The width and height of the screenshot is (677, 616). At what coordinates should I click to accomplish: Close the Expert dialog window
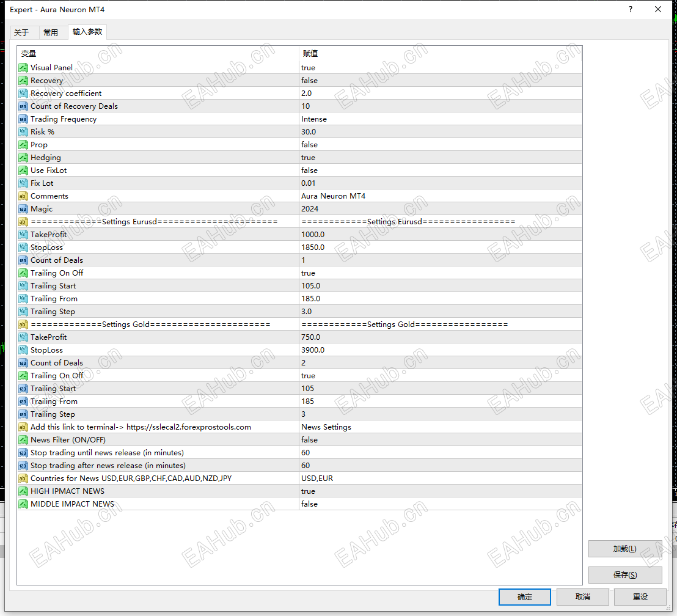pyautogui.click(x=658, y=10)
